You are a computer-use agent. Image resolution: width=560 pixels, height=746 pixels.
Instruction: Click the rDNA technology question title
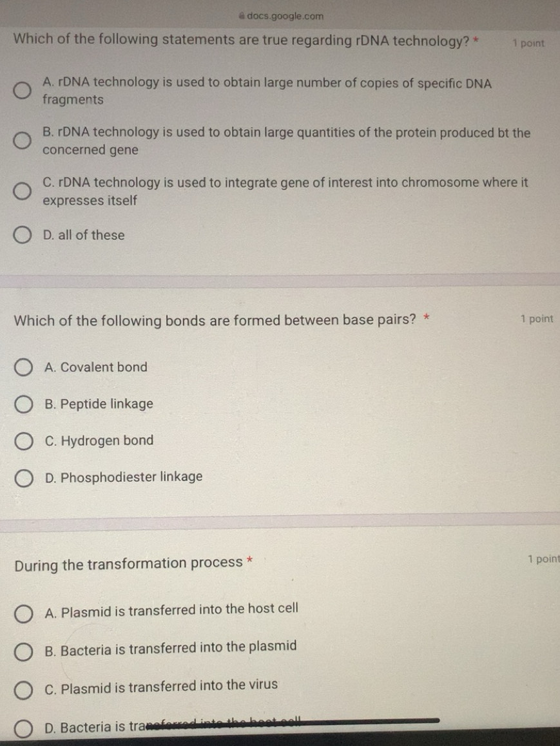pos(242,41)
